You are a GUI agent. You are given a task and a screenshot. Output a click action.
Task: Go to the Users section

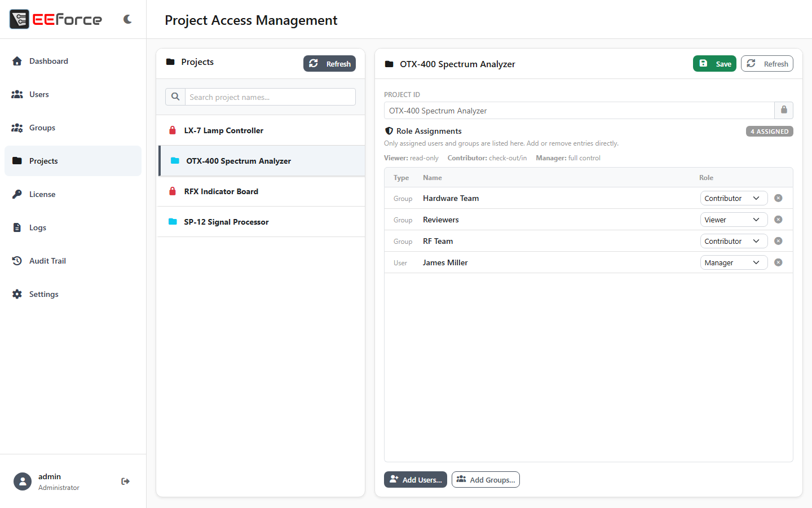(73, 94)
